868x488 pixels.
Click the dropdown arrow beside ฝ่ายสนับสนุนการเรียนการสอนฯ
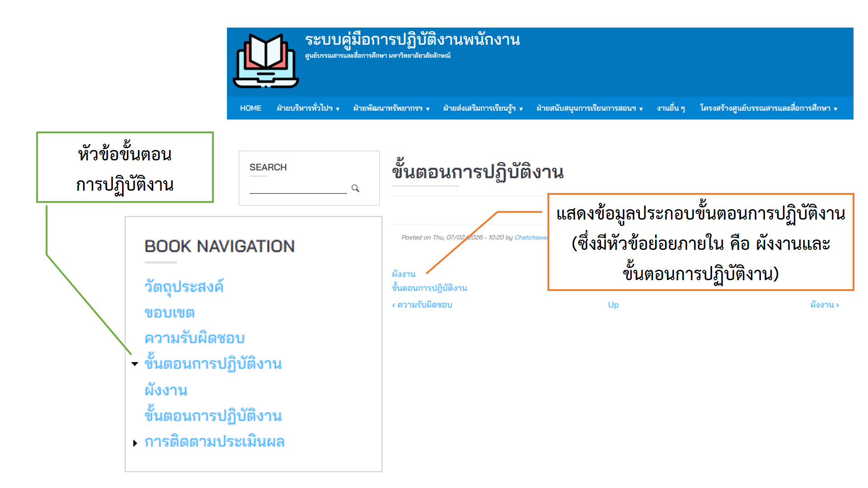point(641,109)
